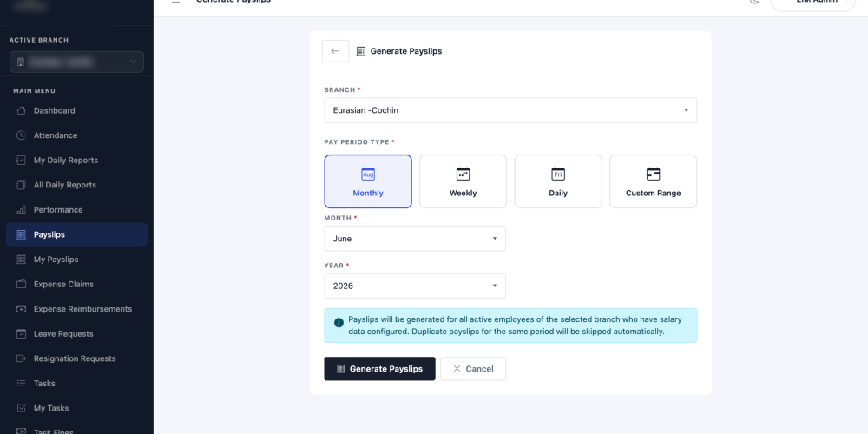Click the Generate Payslips heading icon
Image resolution: width=868 pixels, height=434 pixels.
point(361,51)
